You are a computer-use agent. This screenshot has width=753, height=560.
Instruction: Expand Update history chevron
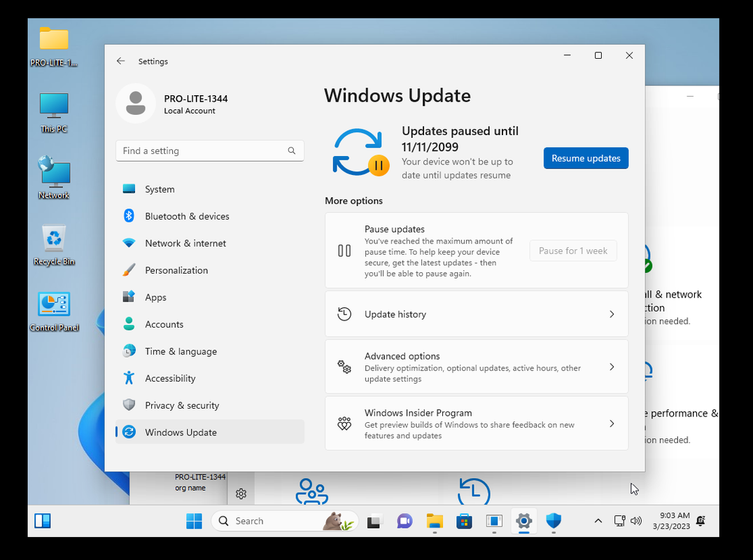coord(612,314)
